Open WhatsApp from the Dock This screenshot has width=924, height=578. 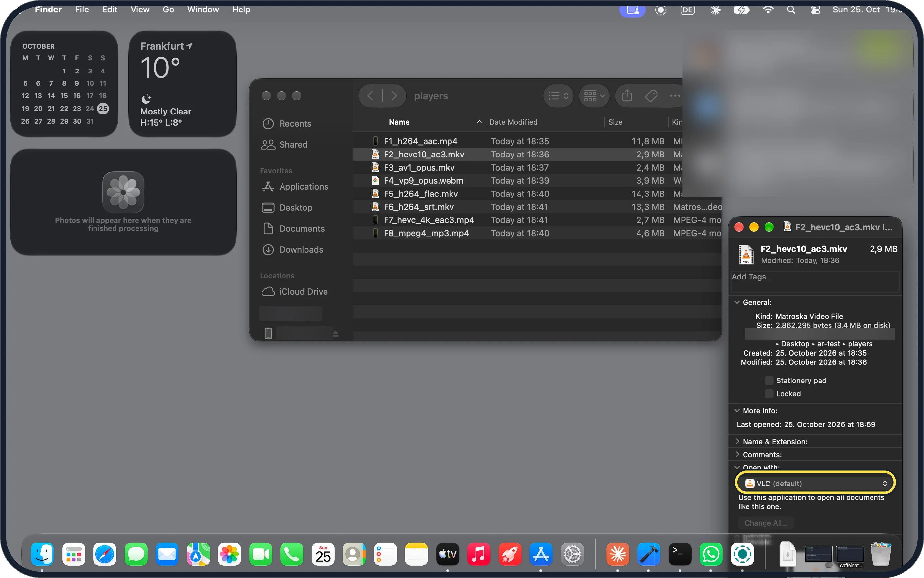711,554
